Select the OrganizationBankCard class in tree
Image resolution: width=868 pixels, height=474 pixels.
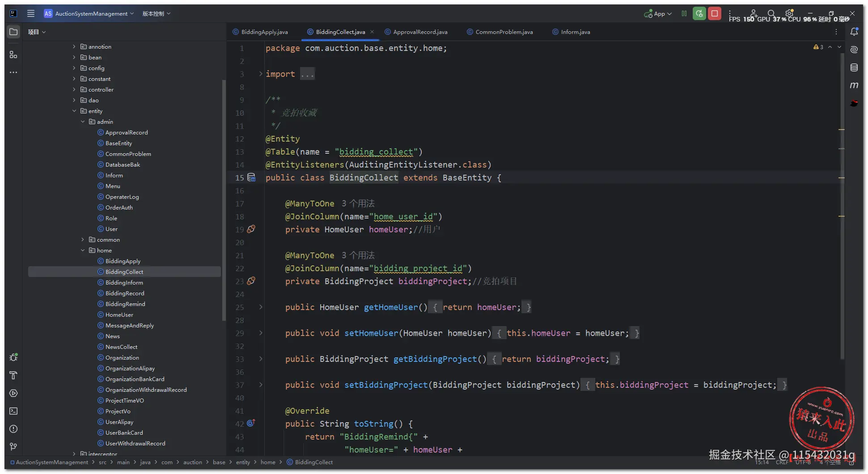(135, 379)
